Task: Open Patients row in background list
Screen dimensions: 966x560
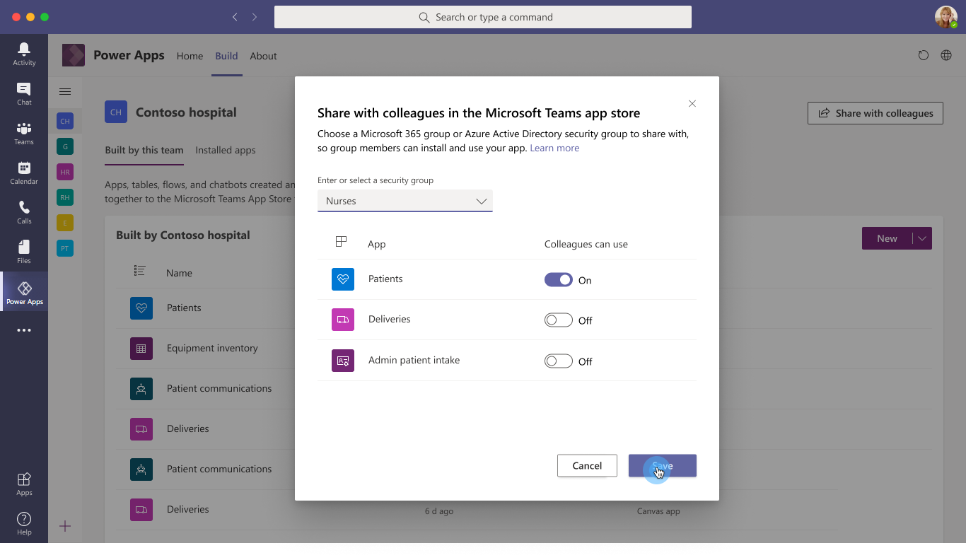Action: [x=184, y=308]
